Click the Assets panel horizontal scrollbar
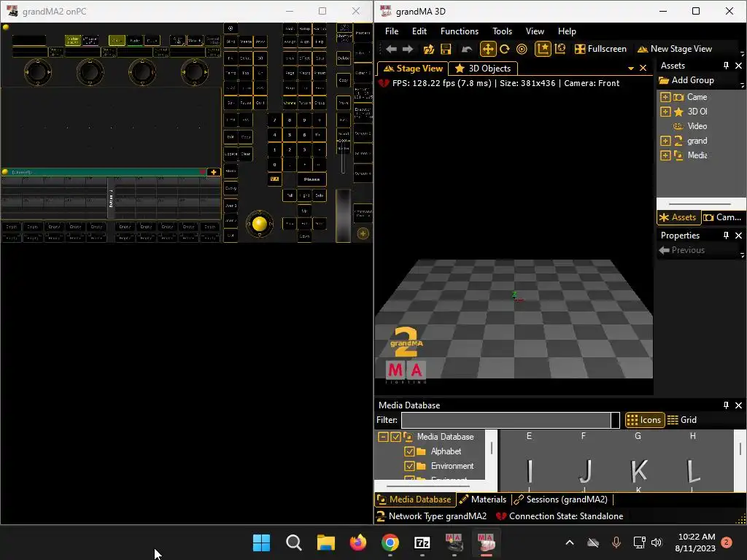This screenshot has width=747, height=560. pos(700,204)
